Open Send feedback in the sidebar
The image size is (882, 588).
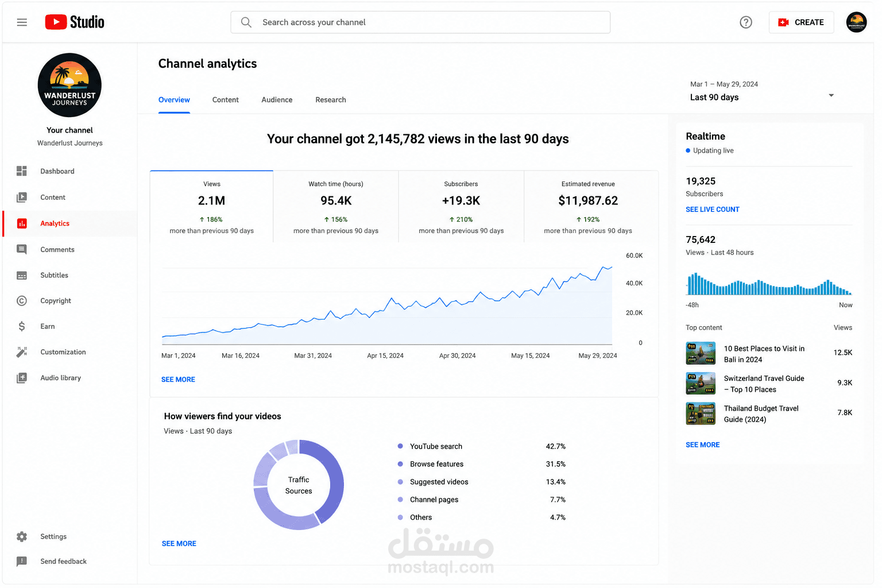pos(69,562)
